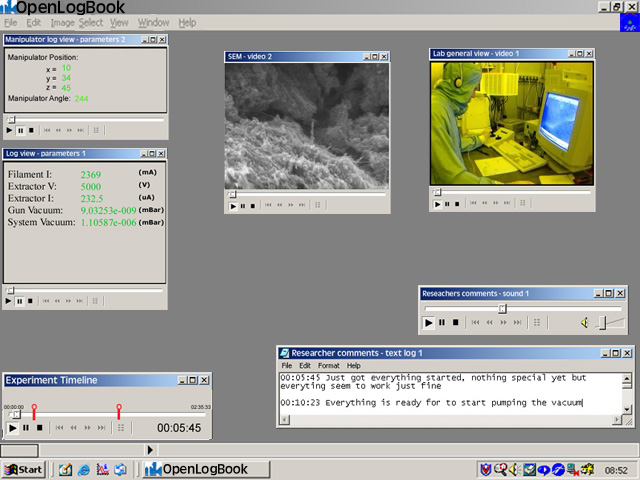Click the first red marker on the timeline

pyautogui.click(x=34, y=410)
